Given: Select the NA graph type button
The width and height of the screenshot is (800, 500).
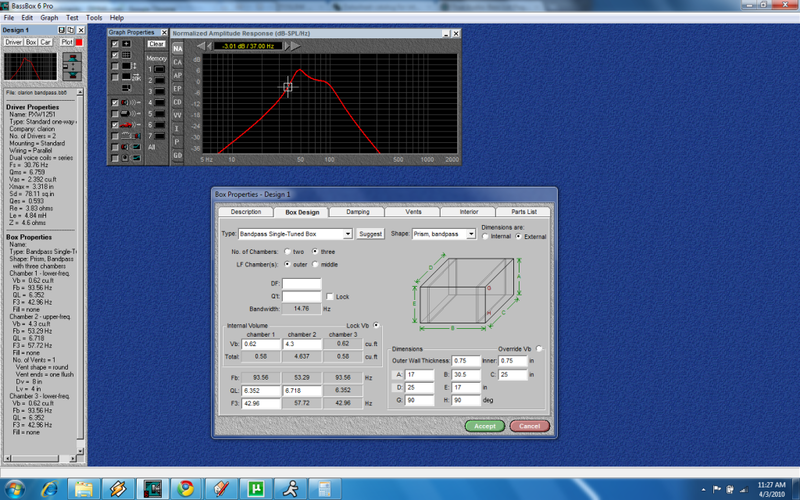Looking at the screenshot, I should (x=177, y=48).
